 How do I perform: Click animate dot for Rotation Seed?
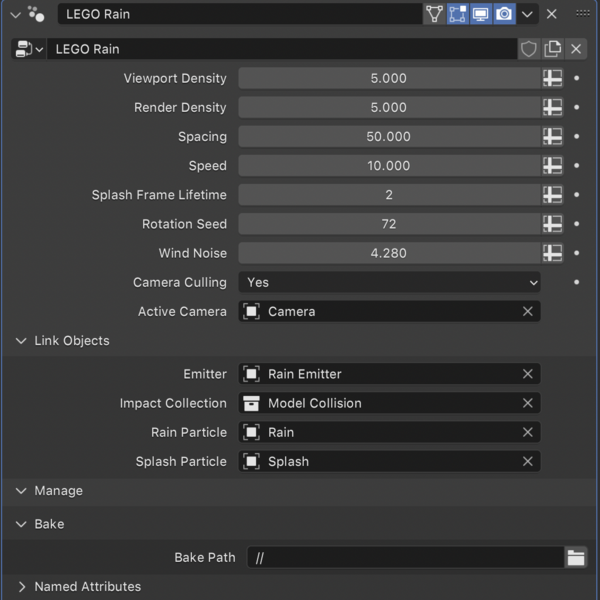click(576, 224)
